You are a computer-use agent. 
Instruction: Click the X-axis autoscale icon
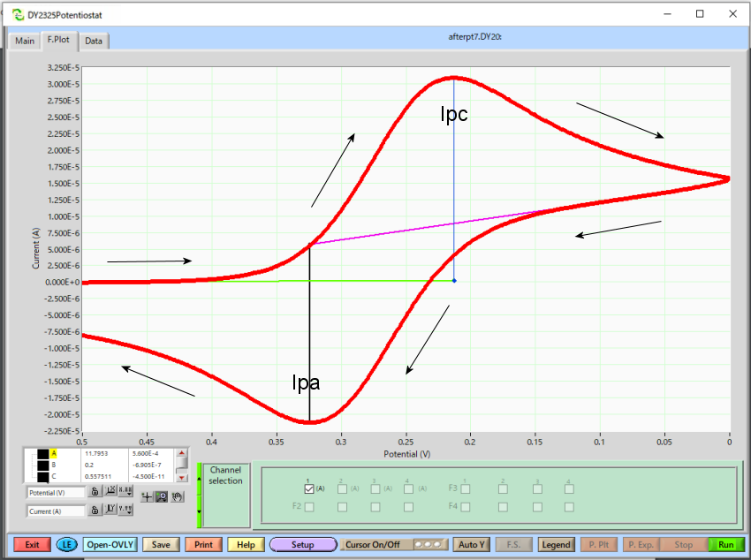click(110, 492)
